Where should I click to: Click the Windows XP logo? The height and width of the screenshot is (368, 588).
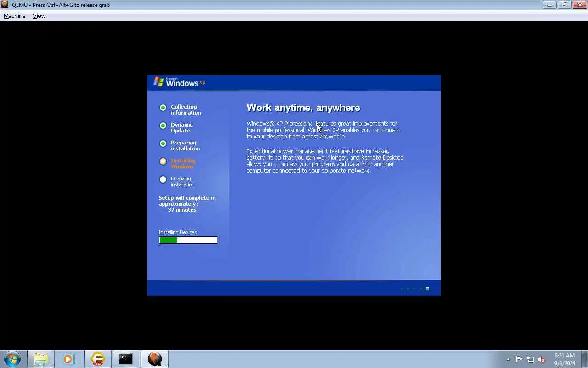(x=179, y=82)
